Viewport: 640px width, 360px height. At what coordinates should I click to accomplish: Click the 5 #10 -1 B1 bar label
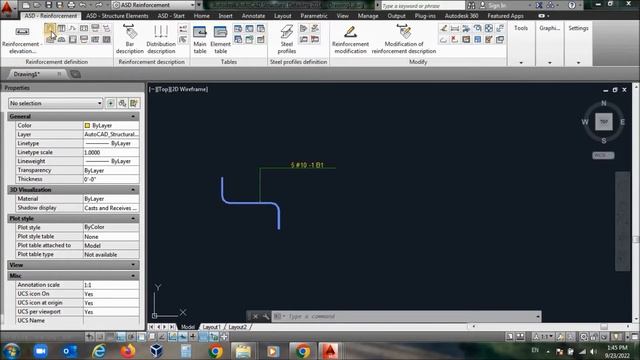[307, 165]
